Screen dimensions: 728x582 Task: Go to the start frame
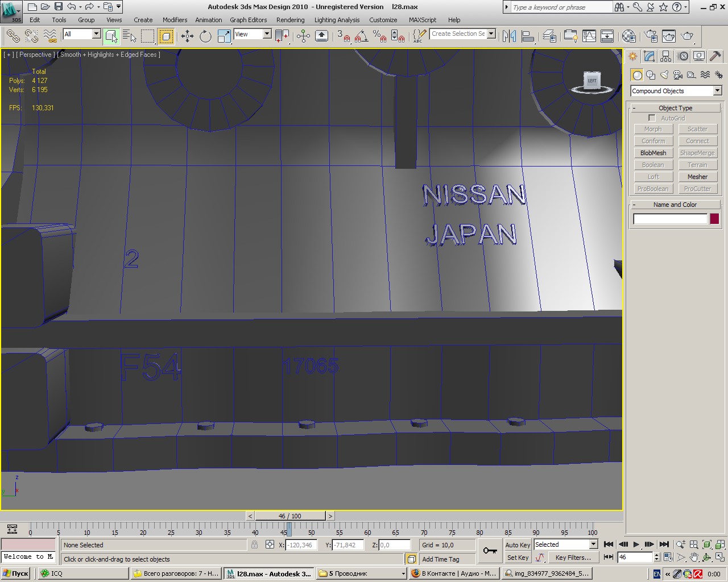coord(609,544)
